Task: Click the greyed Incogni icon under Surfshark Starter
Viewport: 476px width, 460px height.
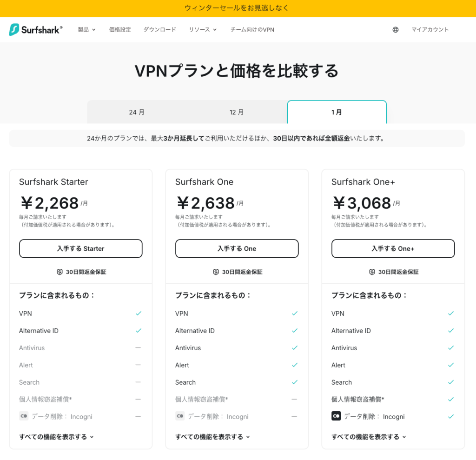Action: pyautogui.click(x=24, y=416)
